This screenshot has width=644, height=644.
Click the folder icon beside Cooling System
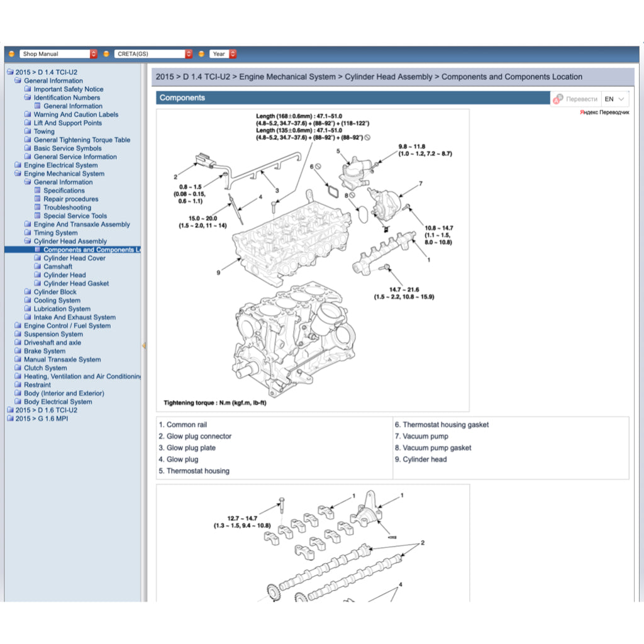[x=28, y=300]
